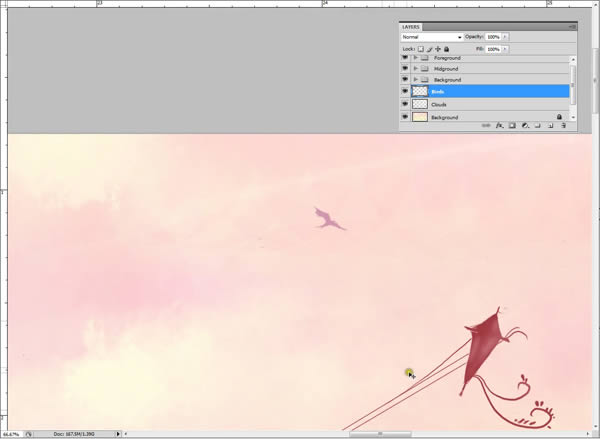Screen dimensions: 600x439
Task: Click the zoom percentage field
Action: [x=11, y=434]
